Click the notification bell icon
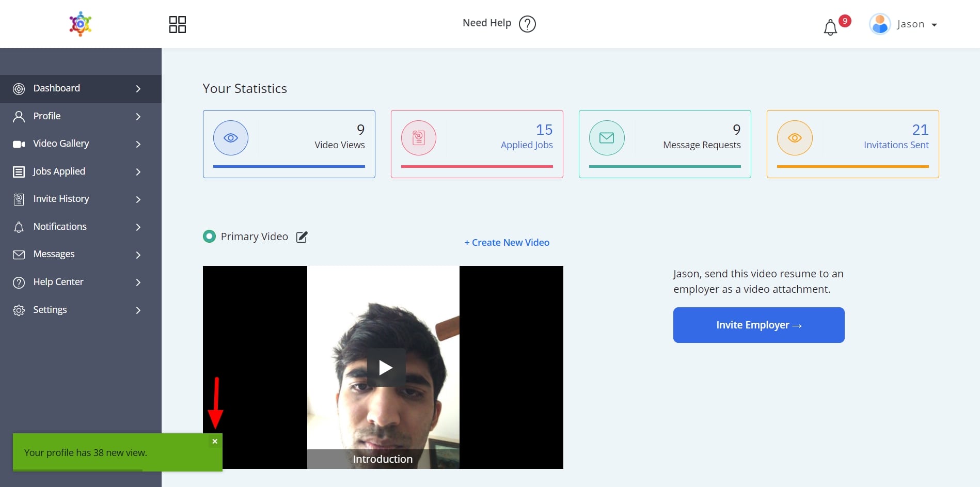The height and width of the screenshot is (487, 980). (830, 27)
